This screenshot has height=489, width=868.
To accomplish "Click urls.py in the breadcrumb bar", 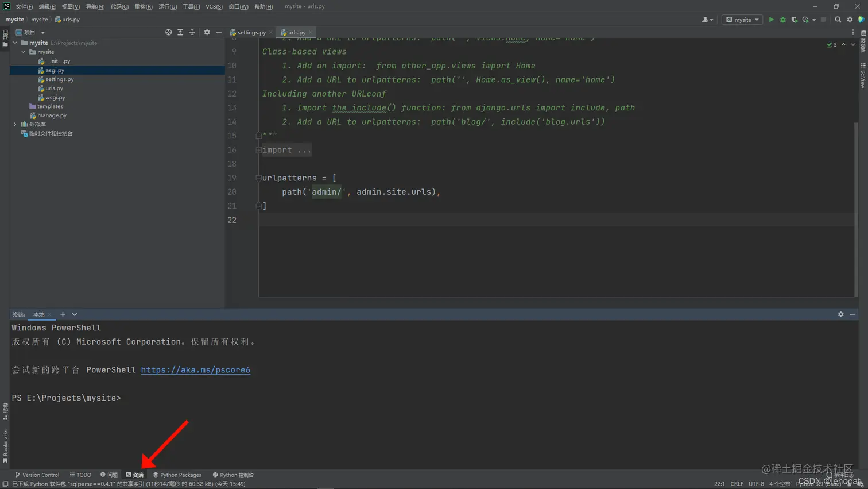I will coord(67,20).
